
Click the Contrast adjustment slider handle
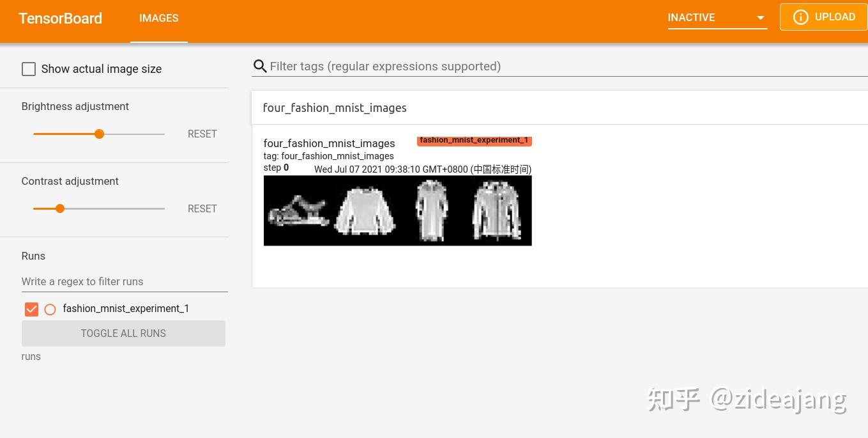pos(60,208)
